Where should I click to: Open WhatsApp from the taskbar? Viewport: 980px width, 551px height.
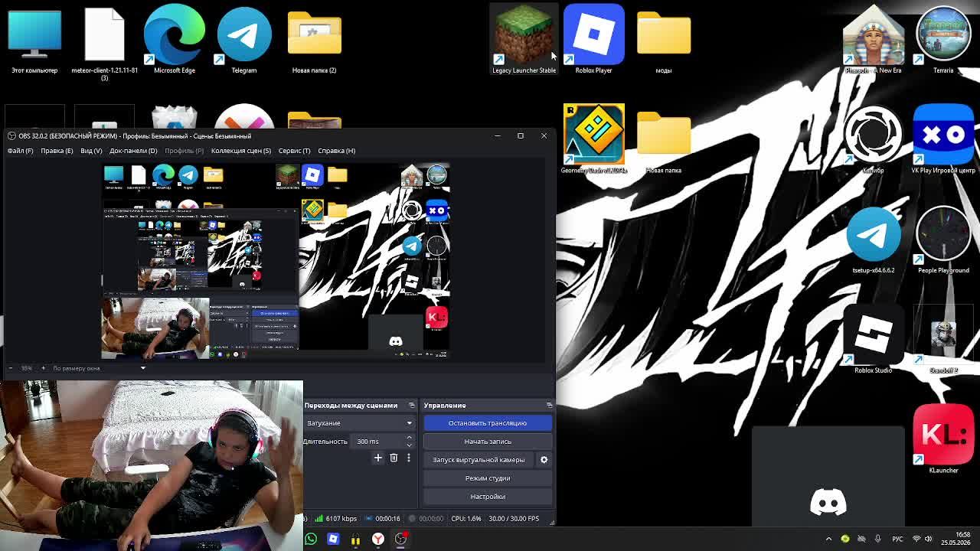tap(310, 539)
